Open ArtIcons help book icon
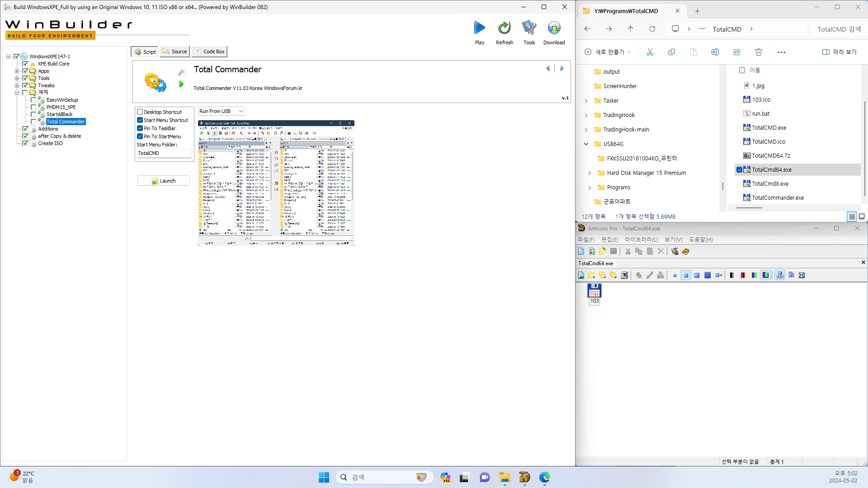 coord(686,251)
